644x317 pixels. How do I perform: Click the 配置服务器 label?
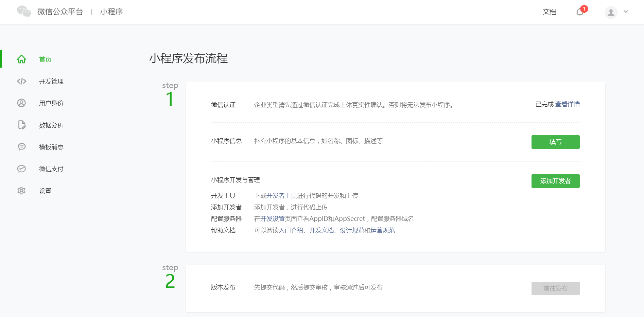click(x=226, y=219)
